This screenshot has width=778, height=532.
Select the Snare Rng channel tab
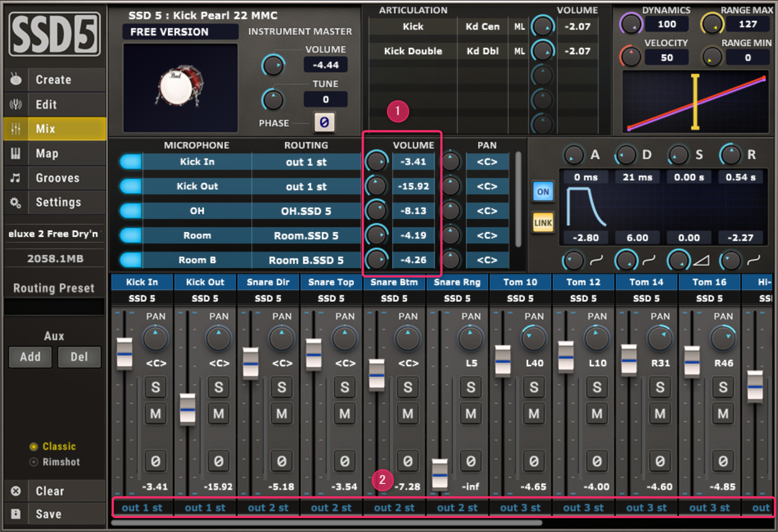pos(457,282)
